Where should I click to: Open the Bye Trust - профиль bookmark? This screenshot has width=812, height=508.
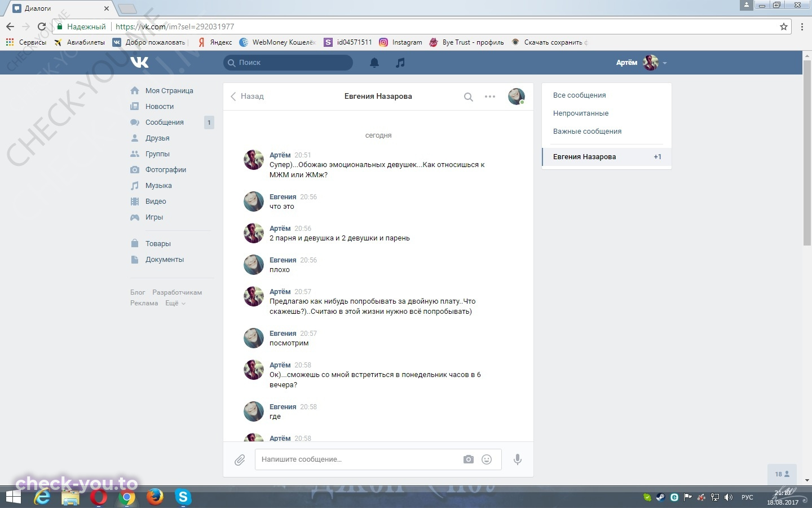click(466, 42)
